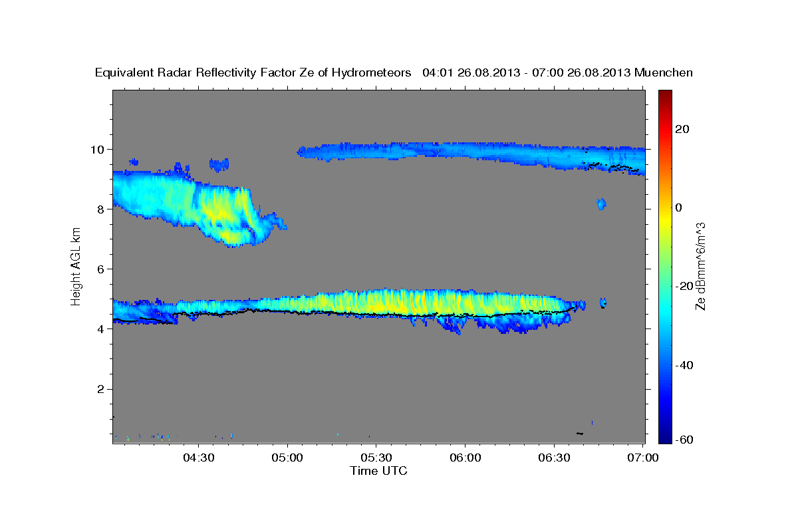
Task: Click the colorbar tick label -40
Action: [684, 365]
